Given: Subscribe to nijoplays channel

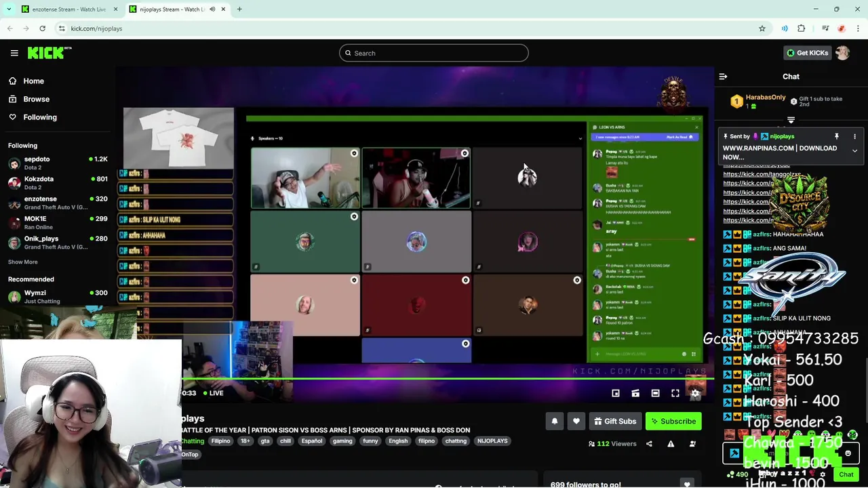Looking at the screenshot, I should point(673,422).
